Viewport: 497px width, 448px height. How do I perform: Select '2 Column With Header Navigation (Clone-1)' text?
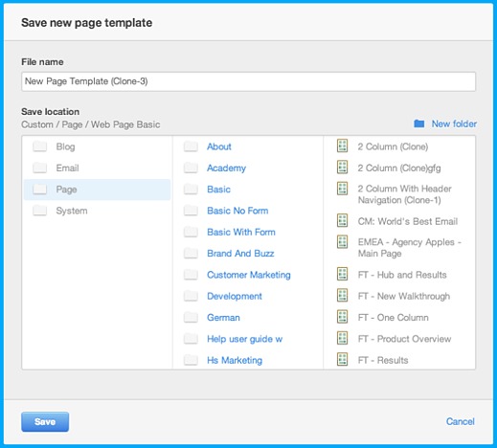tap(404, 194)
